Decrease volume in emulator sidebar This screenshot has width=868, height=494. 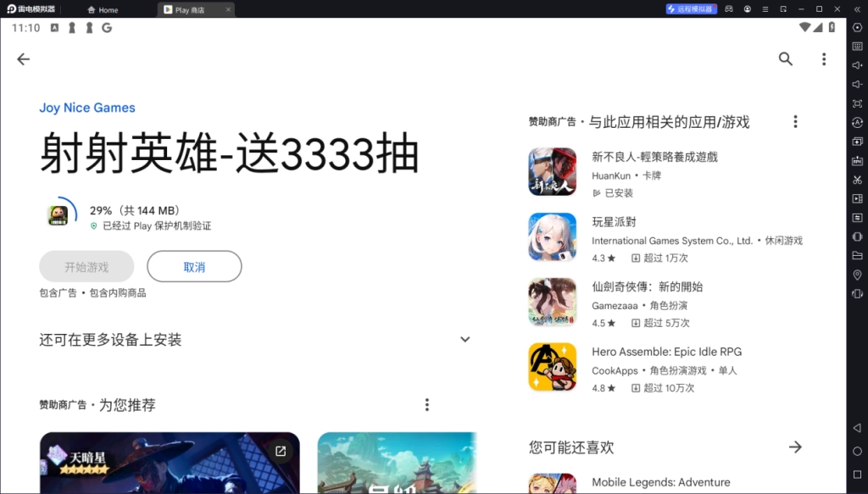858,84
